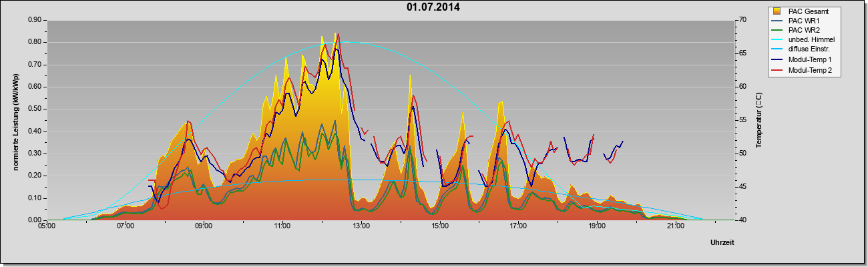This screenshot has height=267, width=868.
Task: Click the 09:00 time axis label
Action: tap(204, 227)
